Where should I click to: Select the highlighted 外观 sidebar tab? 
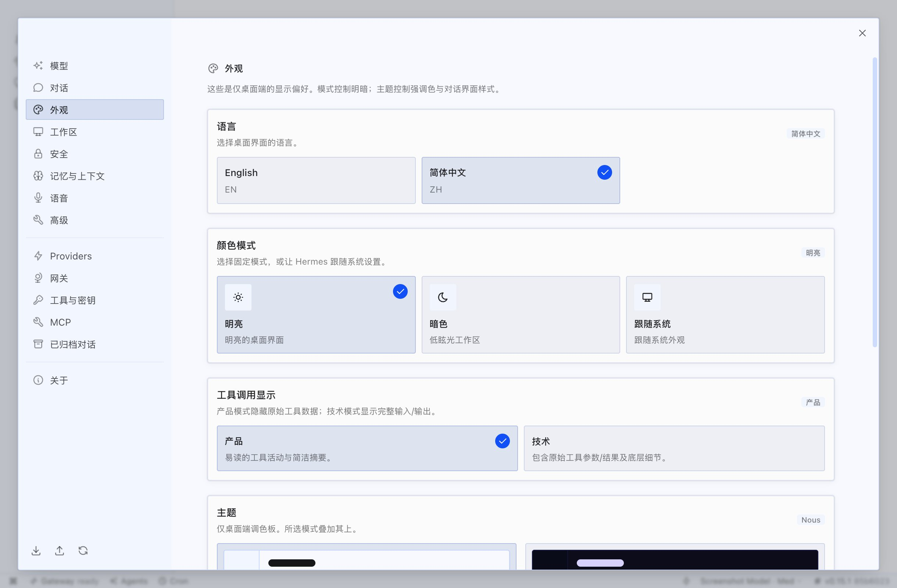click(x=94, y=110)
